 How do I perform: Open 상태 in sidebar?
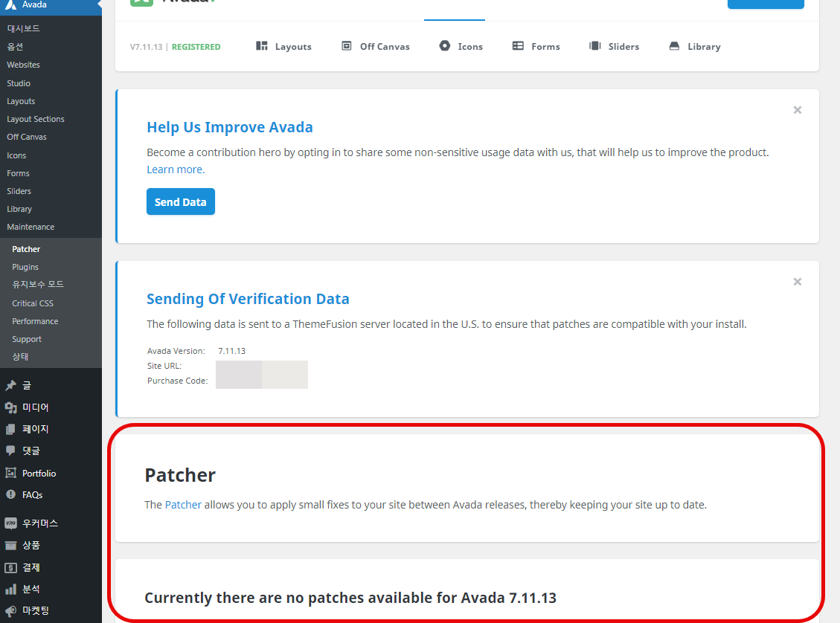coord(20,356)
